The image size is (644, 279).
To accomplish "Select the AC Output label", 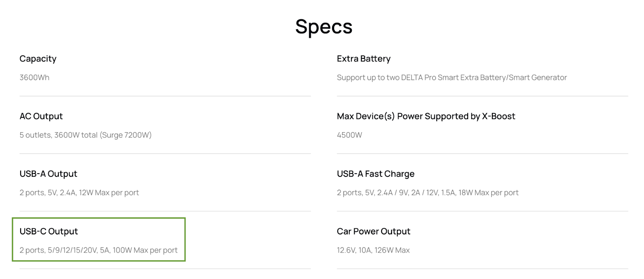I will pyautogui.click(x=41, y=116).
